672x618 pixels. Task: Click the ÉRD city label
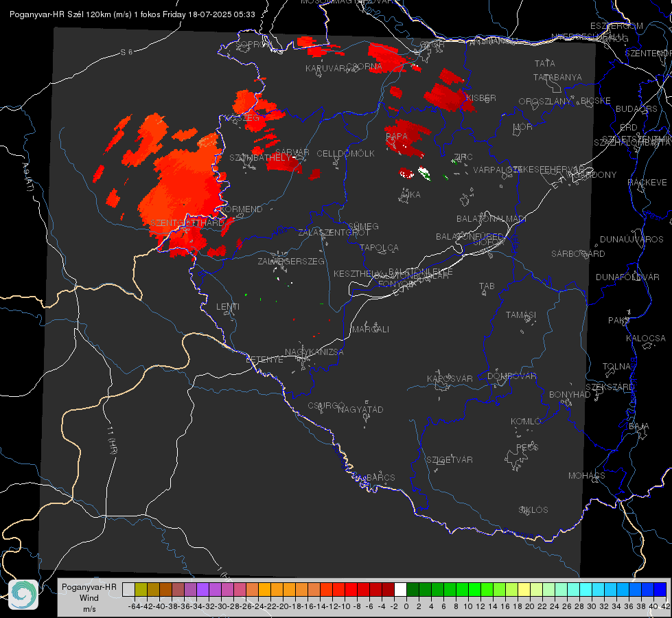[x=629, y=127]
